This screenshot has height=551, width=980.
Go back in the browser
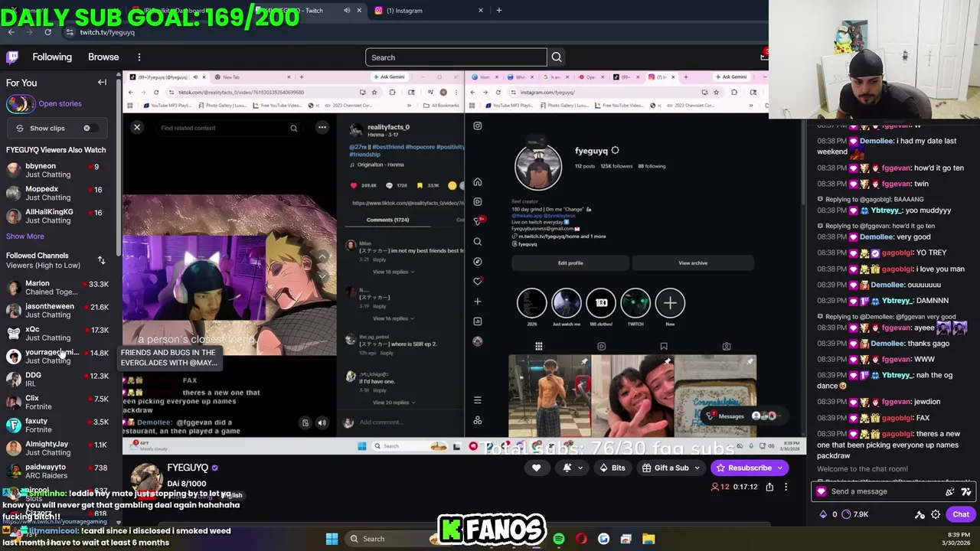pyautogui.click(x=11, y=32)
